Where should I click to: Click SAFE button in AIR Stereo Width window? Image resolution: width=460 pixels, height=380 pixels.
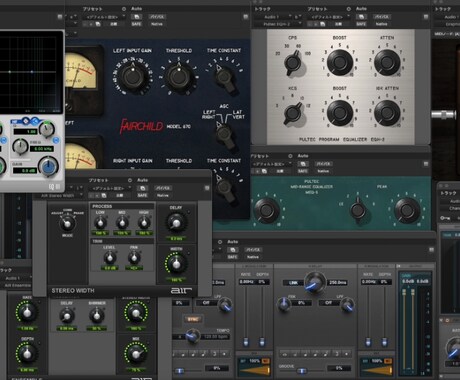click(x=143, y=195)
